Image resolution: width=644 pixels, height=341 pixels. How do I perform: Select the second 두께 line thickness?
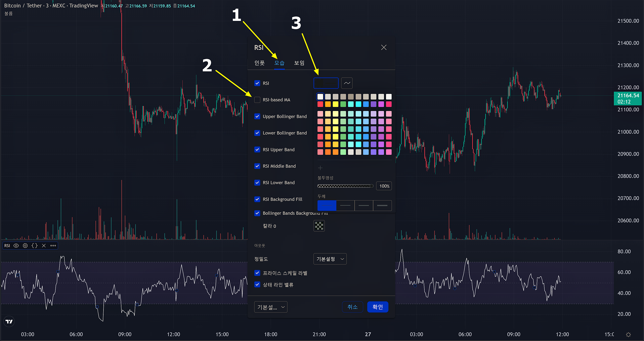point(345,205)
